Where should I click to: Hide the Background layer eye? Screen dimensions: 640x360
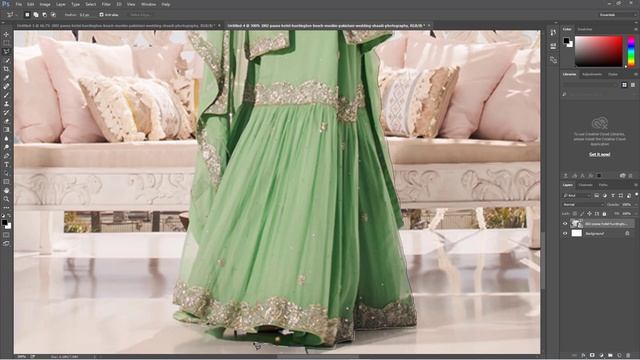click(565, 233)
